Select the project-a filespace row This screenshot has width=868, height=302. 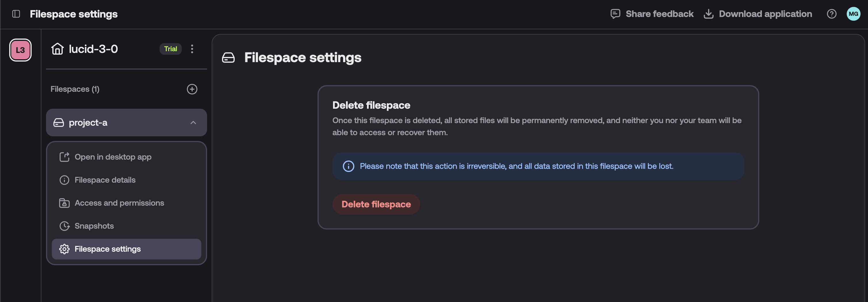point(126,123)
